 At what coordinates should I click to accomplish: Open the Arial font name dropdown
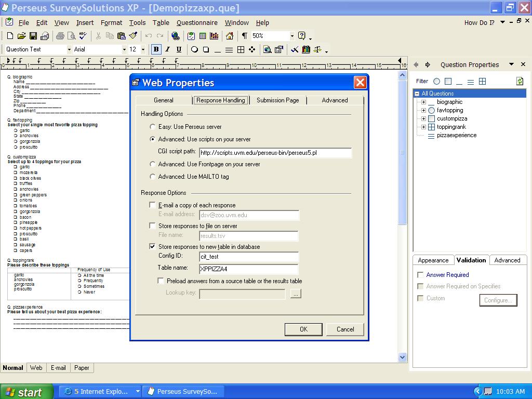pyautogui.click(x=124, y=49)
